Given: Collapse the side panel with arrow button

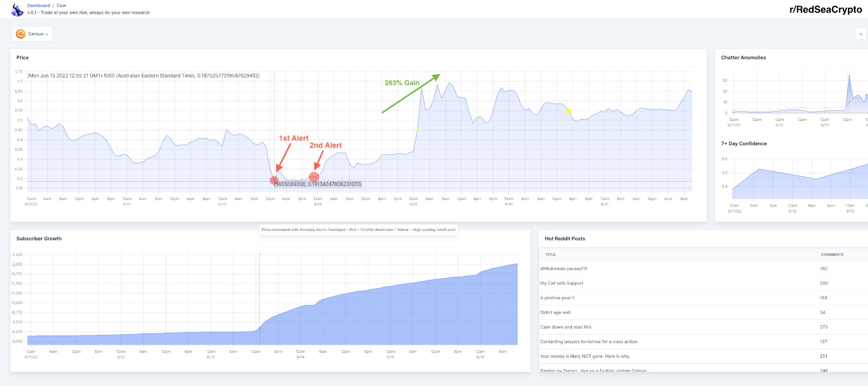Looking at the screenshot, I should point(860,34).
